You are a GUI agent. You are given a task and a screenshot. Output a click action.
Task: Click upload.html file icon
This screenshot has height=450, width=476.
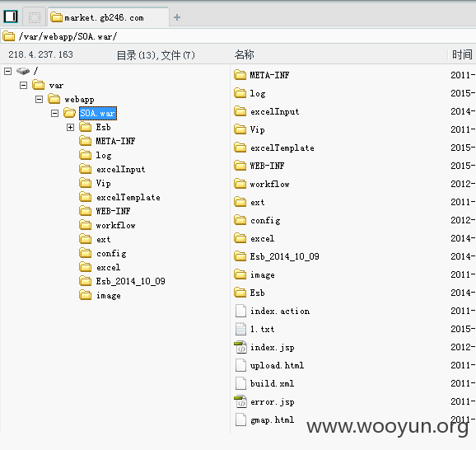point(240,365)
